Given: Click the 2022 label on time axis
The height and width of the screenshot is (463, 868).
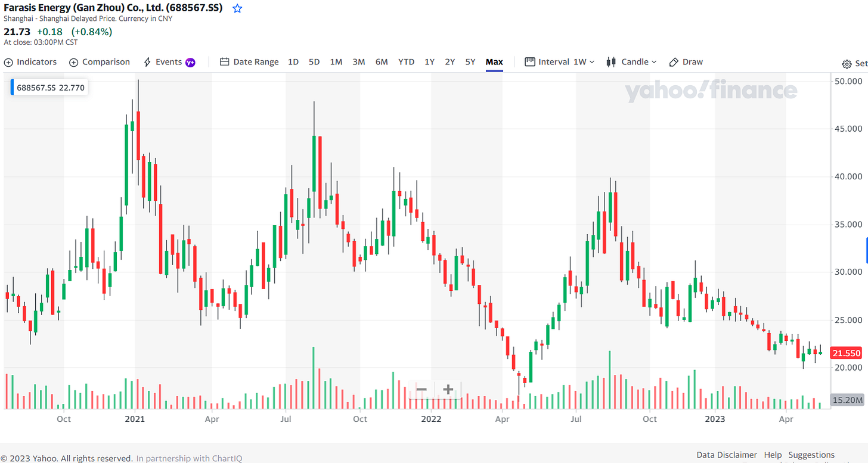Looking at the screenshot, I should pos(431,419).
